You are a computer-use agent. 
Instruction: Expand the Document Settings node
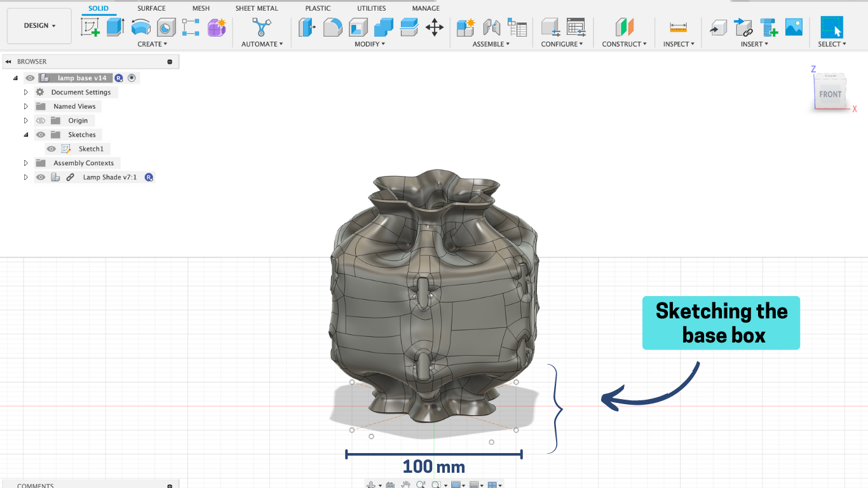point(26,92)
